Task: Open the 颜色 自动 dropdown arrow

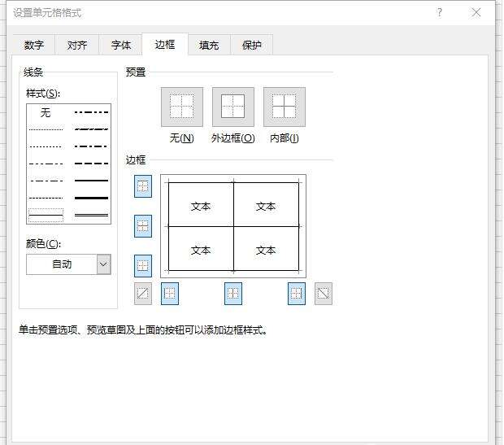Action: pos(103,264)
